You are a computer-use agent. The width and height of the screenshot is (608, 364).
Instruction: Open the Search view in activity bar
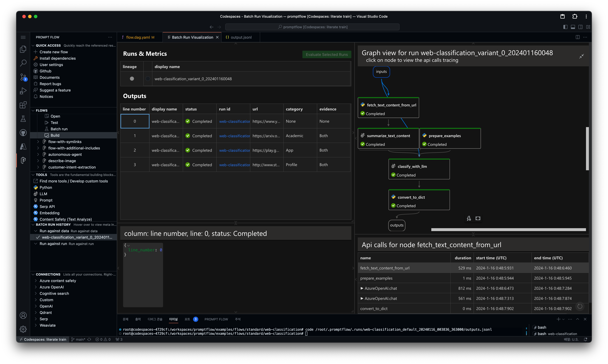23,63
